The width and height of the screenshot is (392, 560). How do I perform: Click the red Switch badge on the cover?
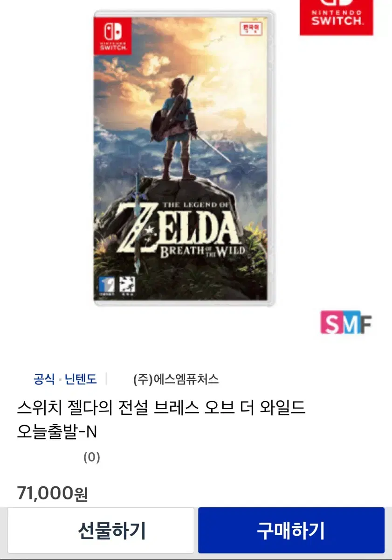pyautogui.click(x=112, y=36)
